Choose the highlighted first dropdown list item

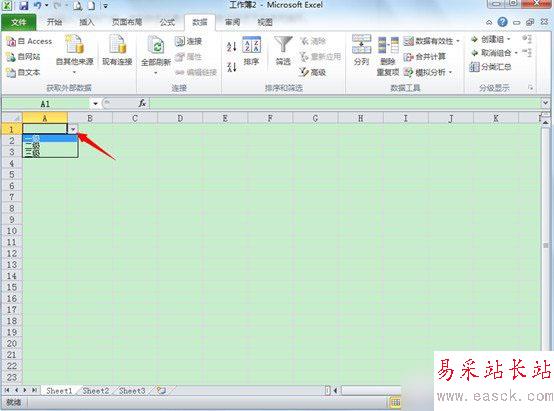tap(50, 138)
